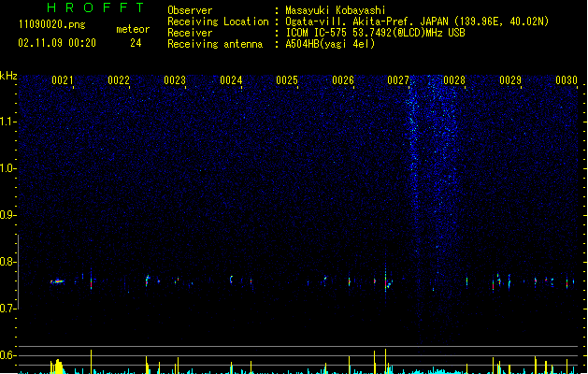This screenshot has height=374, width=588.
Task: Click the 0027 time marker
Action: click(398, 80)
